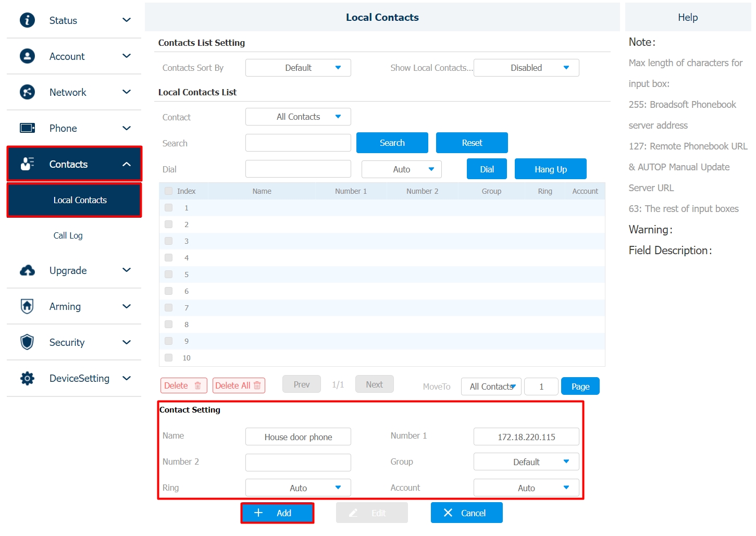Check the checkbox for row 4

(168, 257)
